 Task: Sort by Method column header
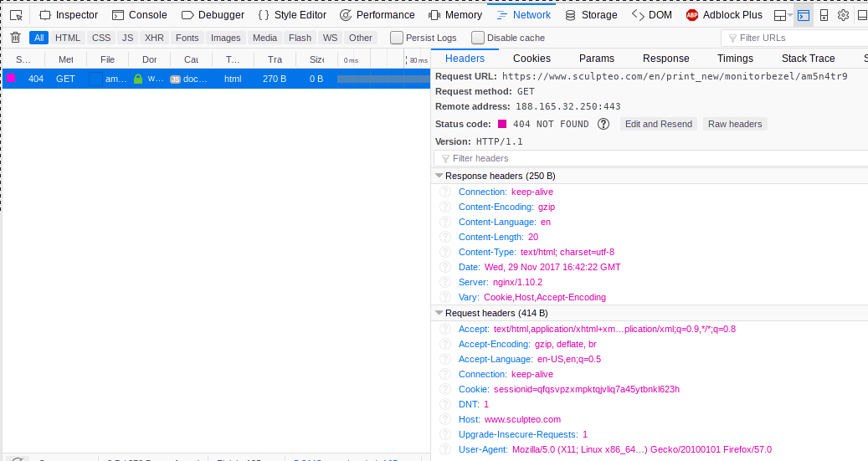pyautogui.click(x=66, y=59)
